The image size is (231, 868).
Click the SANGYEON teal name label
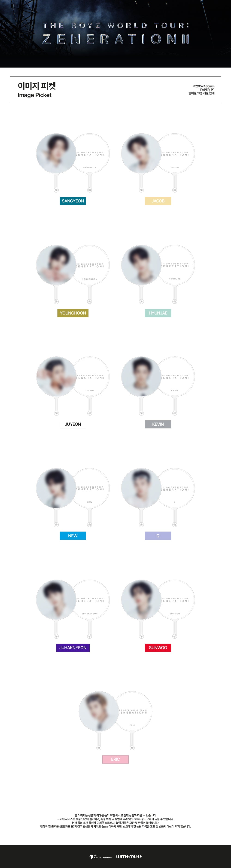point(73,201)
